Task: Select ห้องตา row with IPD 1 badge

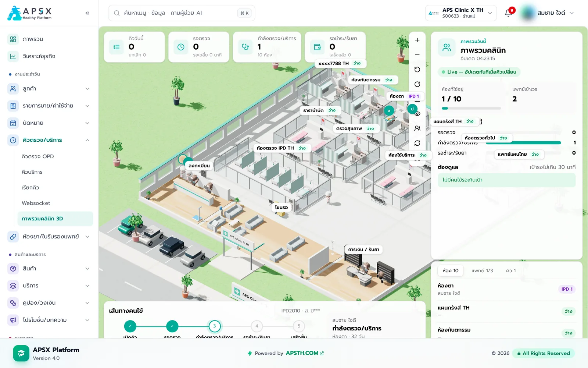Action: click(x=506, y=289)
